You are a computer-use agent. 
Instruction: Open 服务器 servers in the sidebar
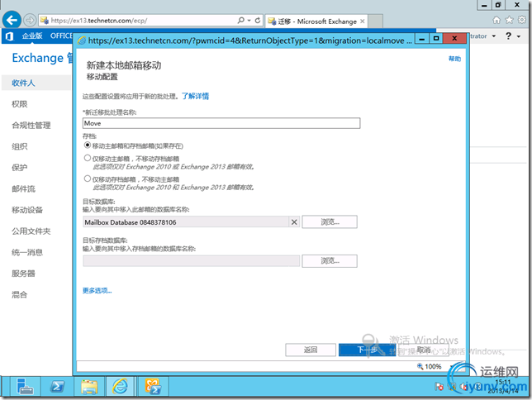pos(23,274)
